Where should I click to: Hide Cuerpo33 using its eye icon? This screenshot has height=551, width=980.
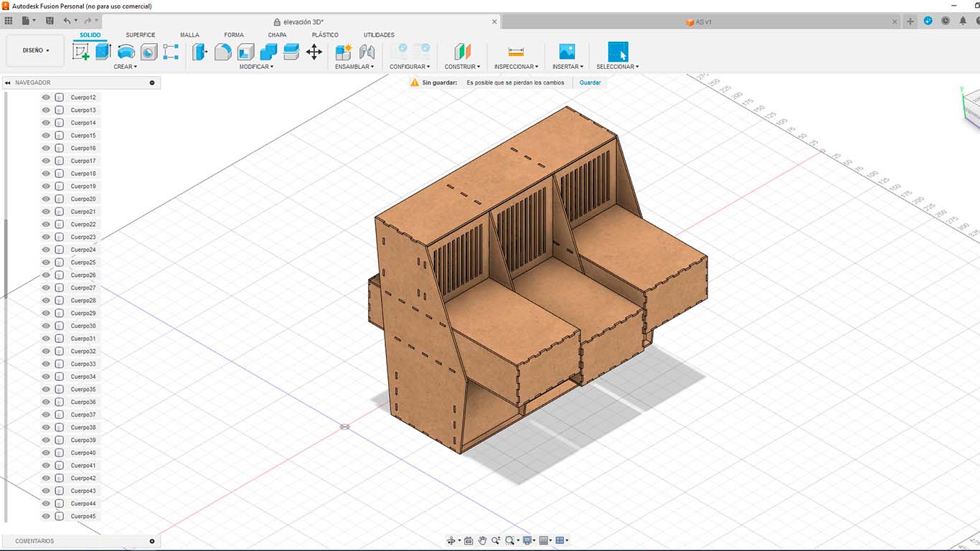(x=46, y=364)
